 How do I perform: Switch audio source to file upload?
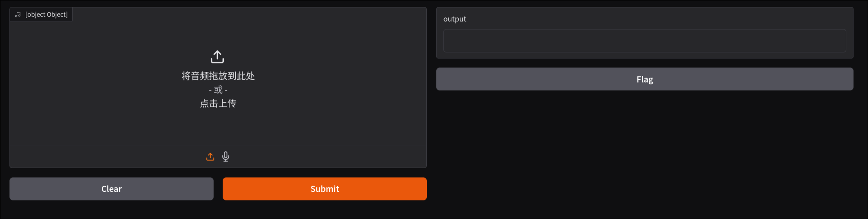(x=210, y=157)
